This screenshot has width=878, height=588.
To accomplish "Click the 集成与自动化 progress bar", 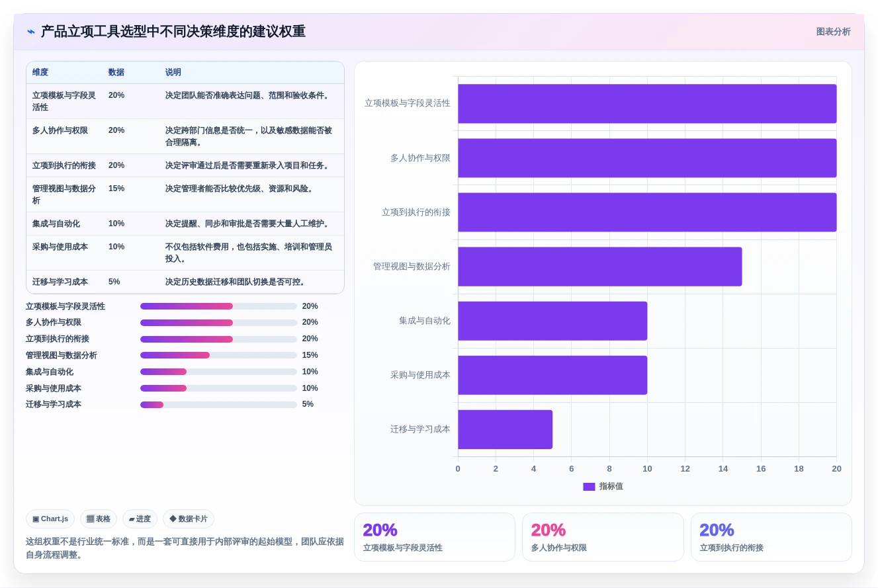I will click(x=218, y=372).
